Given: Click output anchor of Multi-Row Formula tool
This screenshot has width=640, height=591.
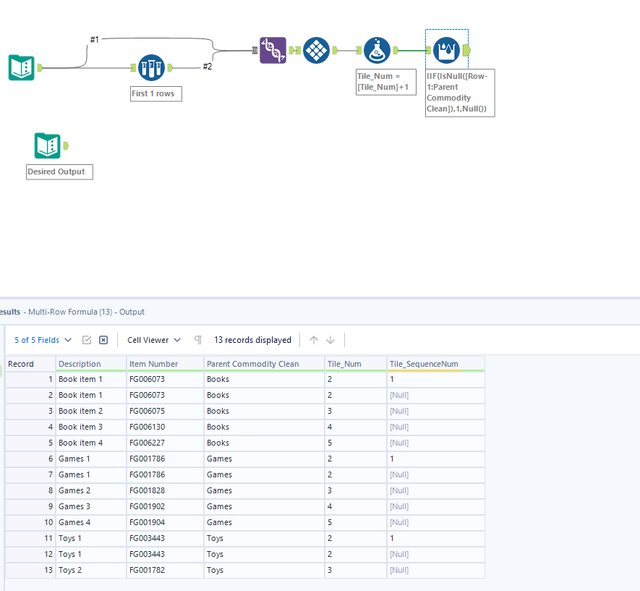Looking at the screenshot, I should pos(467,50).
